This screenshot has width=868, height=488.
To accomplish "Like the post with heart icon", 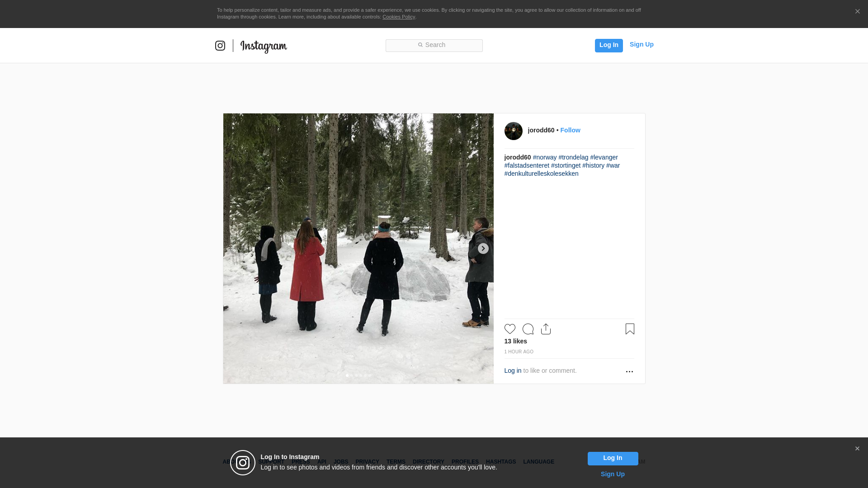I will click(509, 329).
